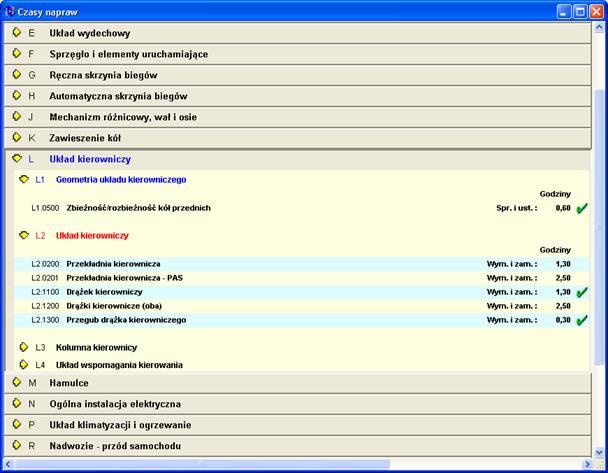608x473 pixels.
Task: Click hours value 2,50 for PAS row
Action: (563, 278)
